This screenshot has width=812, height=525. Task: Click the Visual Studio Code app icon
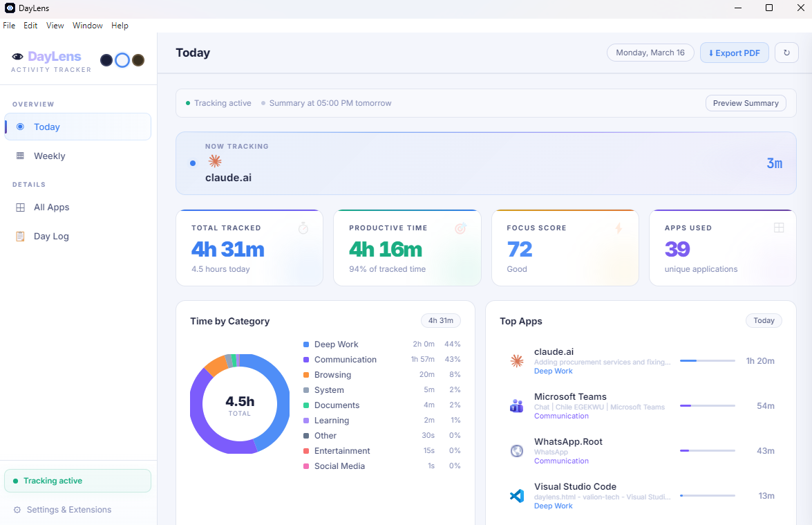tap(517, 496)
